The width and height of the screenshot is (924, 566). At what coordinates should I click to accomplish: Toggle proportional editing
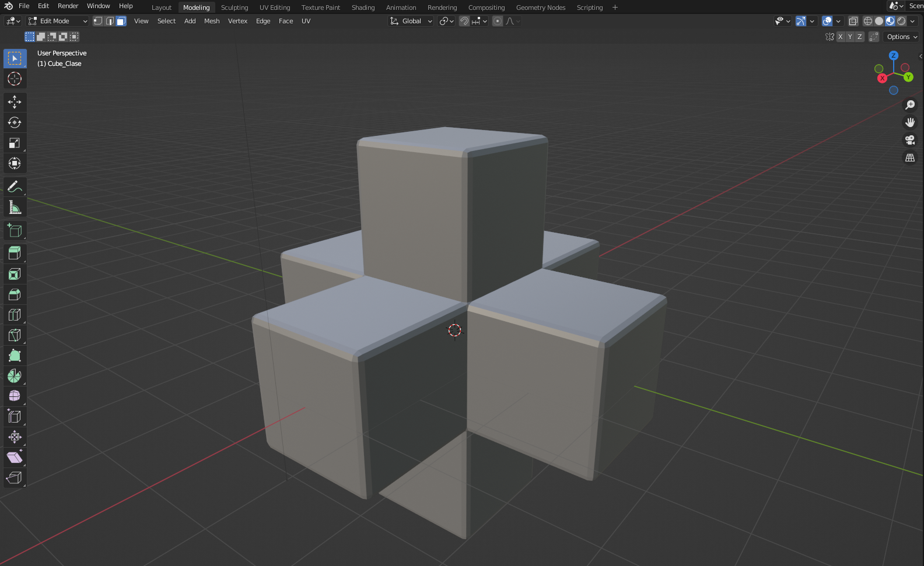(x=498, y=21)
